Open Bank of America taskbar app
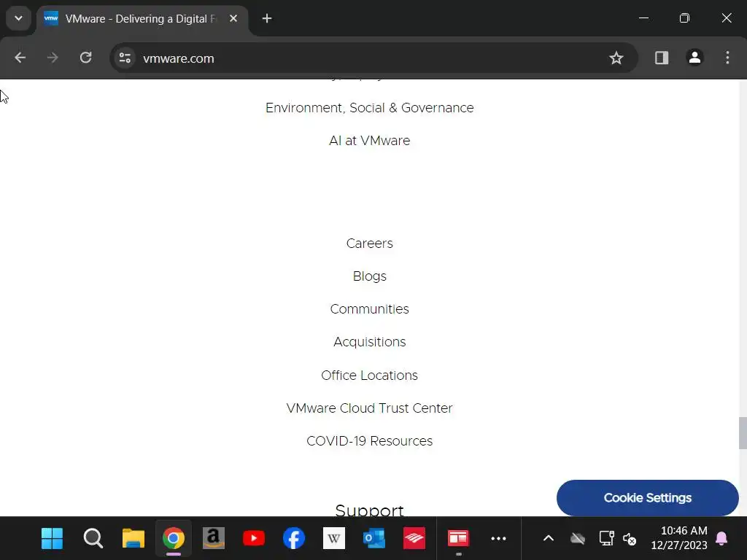The width and height of the screenshot is (747, 560). pos(414,539)
